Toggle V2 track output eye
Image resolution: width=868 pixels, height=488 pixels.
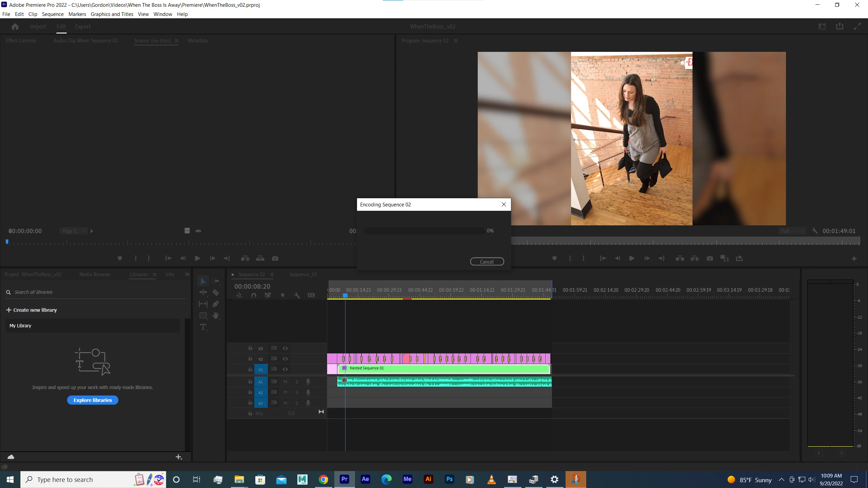(x=285, y=359)
